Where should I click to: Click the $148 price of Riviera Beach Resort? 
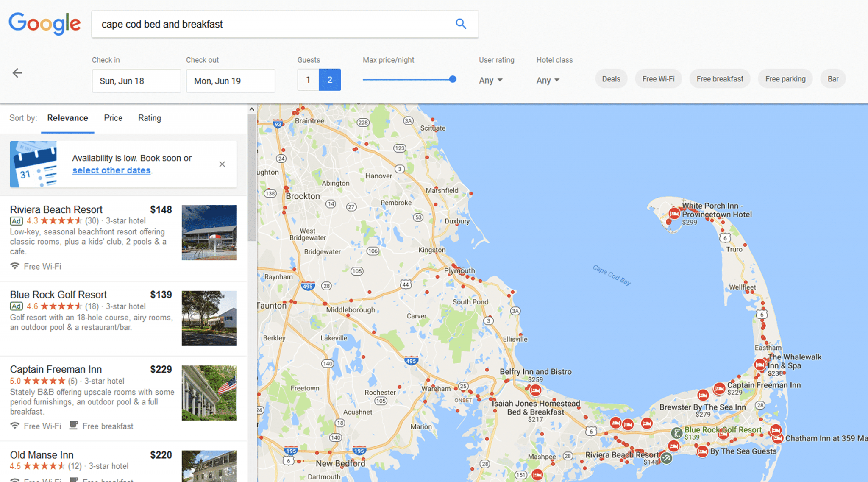click(161, 209)
